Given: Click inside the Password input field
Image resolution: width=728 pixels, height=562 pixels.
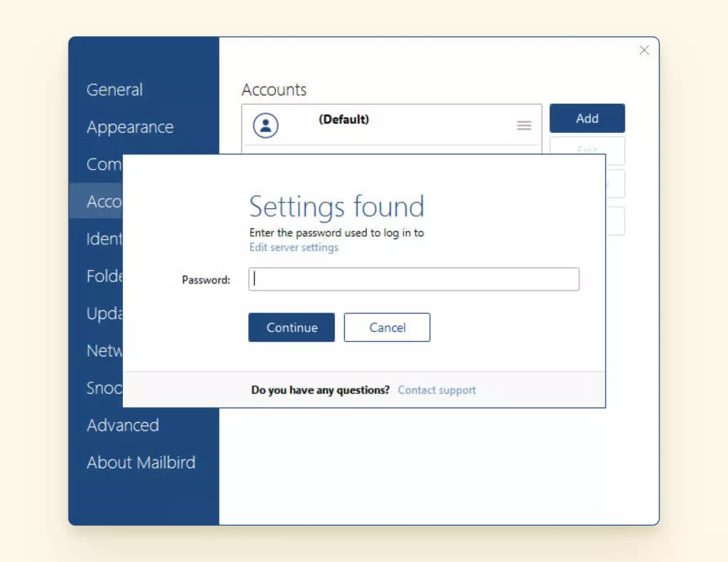Looking at the screenshot, I should [x=412, y=279].
